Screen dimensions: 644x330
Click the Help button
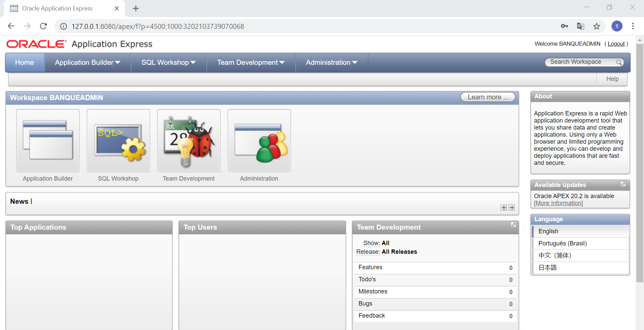point(612,79)
